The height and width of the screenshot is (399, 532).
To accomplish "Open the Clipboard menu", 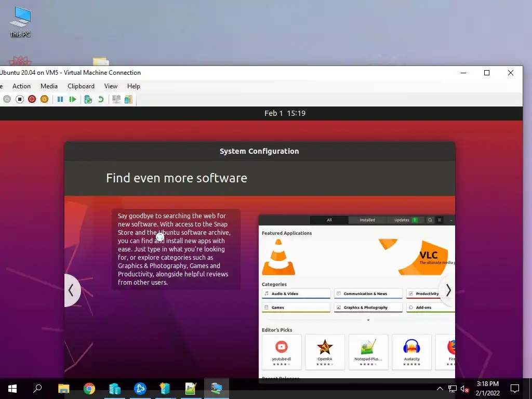I will point(81,86).
